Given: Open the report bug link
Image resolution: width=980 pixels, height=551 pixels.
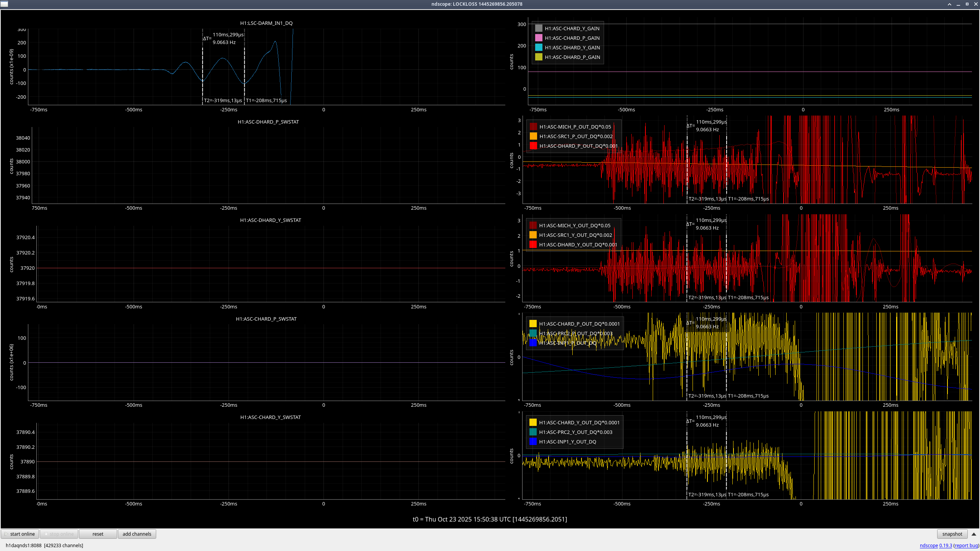Looking at the screenshot, I should coord(966,545).
